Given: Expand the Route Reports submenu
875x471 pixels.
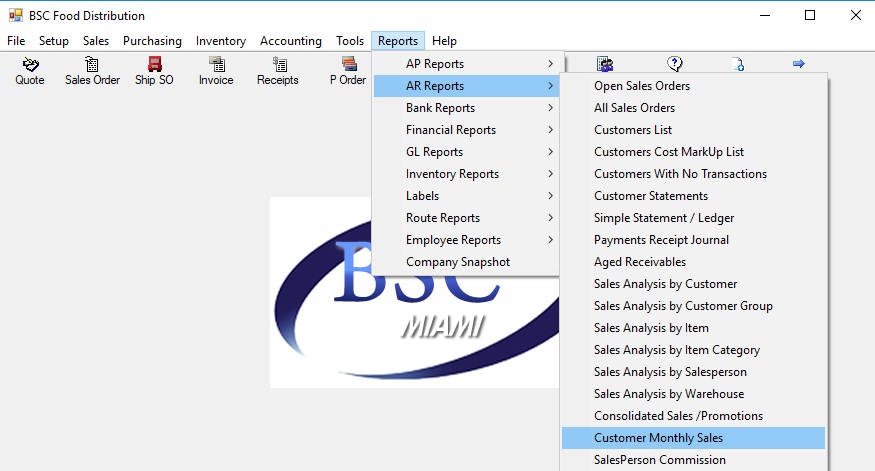Looking at the screenshot, I should click(x=466, y=218).
